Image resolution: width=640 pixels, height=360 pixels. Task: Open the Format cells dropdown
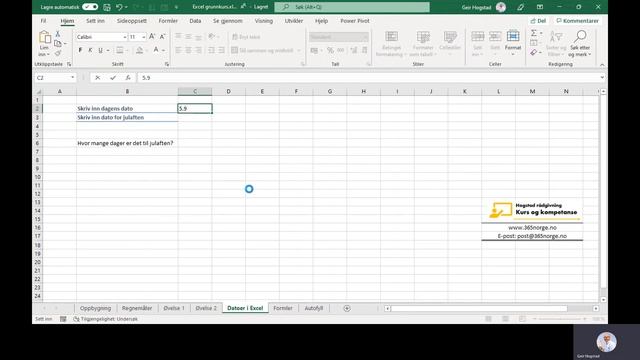(513, 43)
